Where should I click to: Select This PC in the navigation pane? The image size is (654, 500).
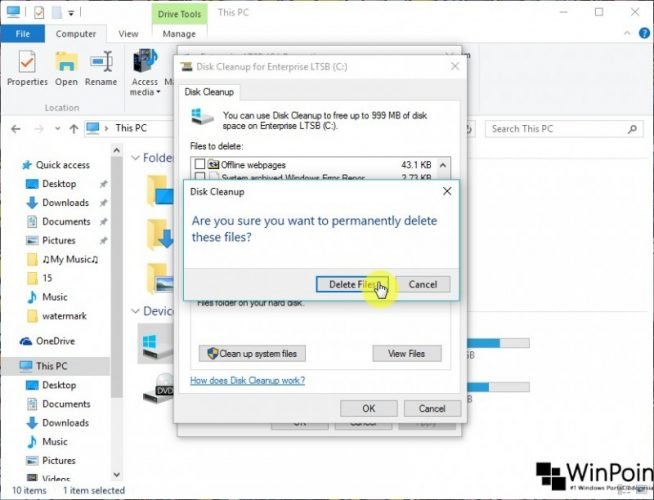(x=51, y=366)
